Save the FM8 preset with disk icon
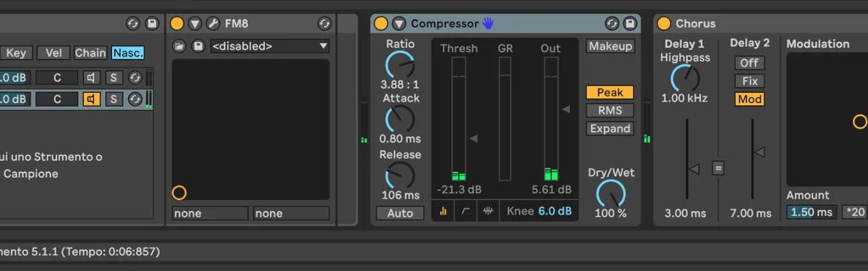Screen dimensions: 868x271 197,46
